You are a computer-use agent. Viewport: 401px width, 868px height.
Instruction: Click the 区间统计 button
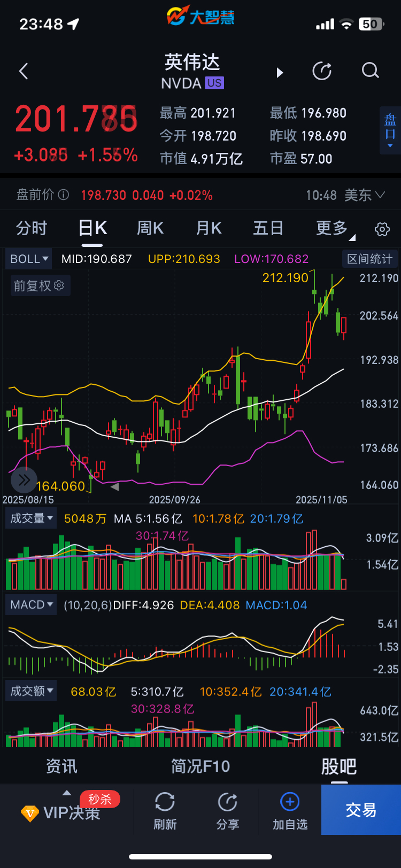370,259
